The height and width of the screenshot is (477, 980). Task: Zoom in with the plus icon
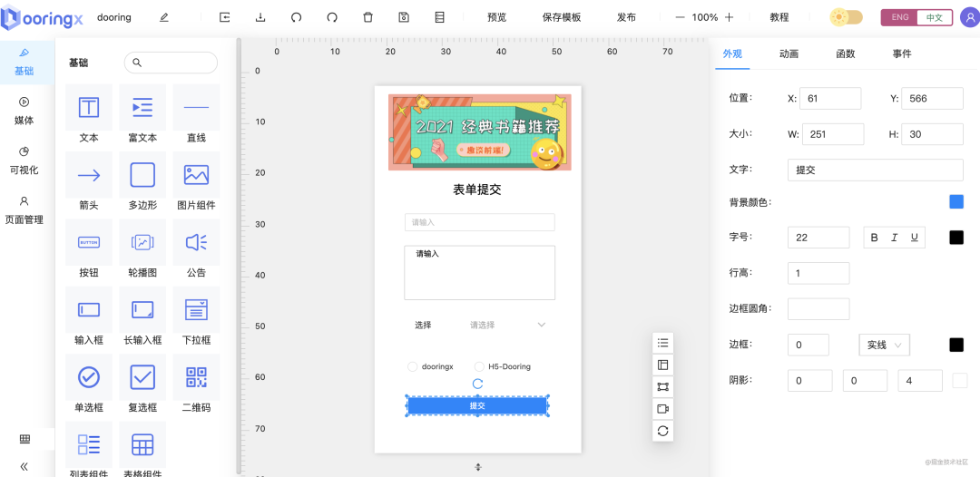729,17
